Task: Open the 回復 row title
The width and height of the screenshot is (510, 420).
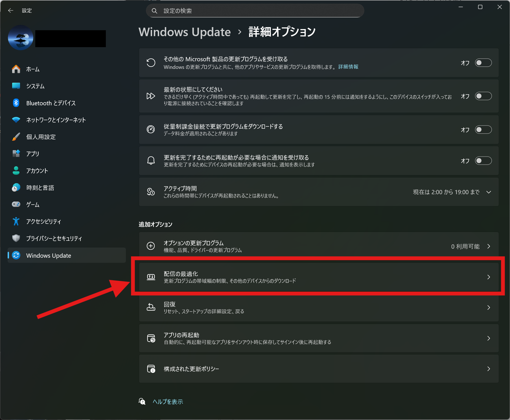Action: click(x=170, y=304)
